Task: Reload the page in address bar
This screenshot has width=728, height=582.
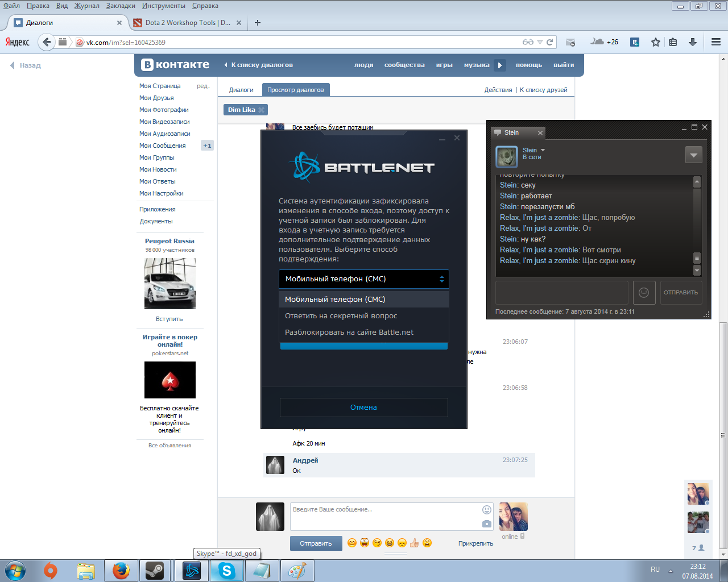Action: [550, 42]
